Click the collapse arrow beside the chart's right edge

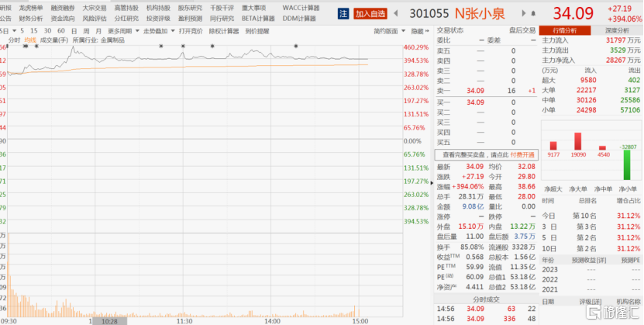point(431,182)
